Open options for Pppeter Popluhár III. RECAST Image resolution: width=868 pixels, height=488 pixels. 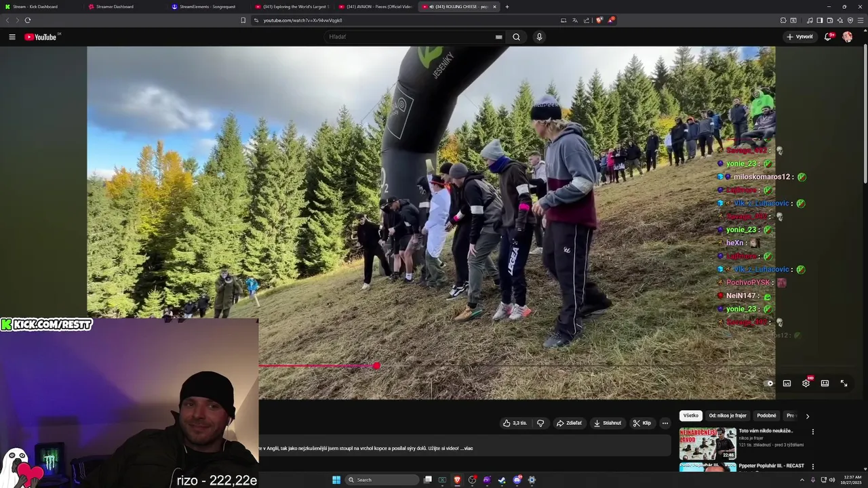coord(812,466)
